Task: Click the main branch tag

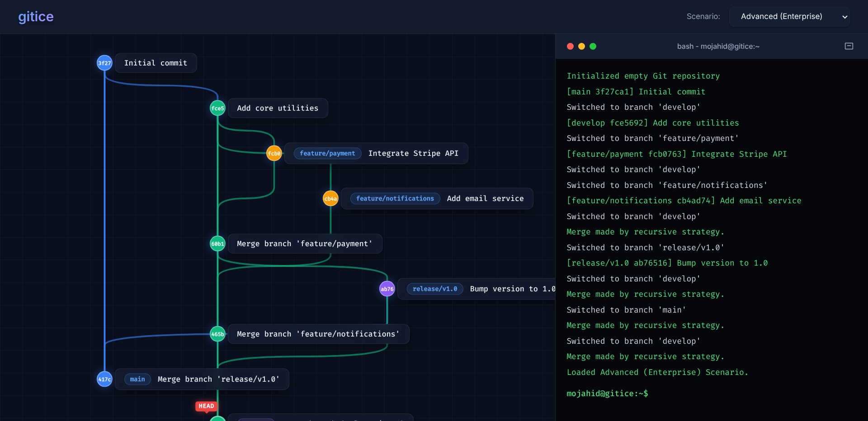Action: [137, 379]
